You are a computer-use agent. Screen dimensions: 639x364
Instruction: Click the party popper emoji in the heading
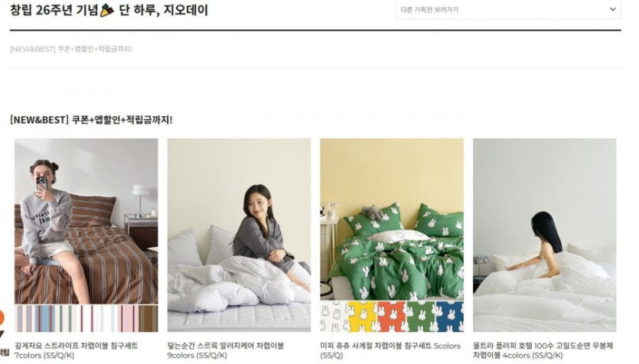click(x=107, y=10)
